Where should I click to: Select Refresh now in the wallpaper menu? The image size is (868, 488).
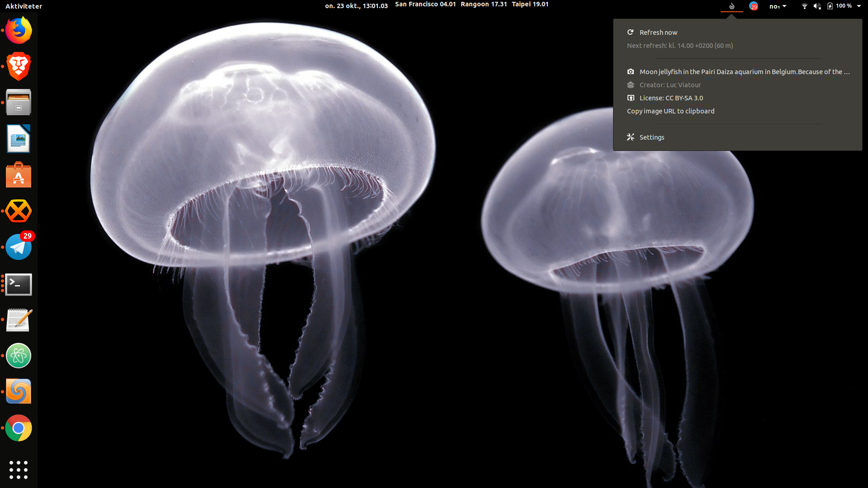coord(658,32)
